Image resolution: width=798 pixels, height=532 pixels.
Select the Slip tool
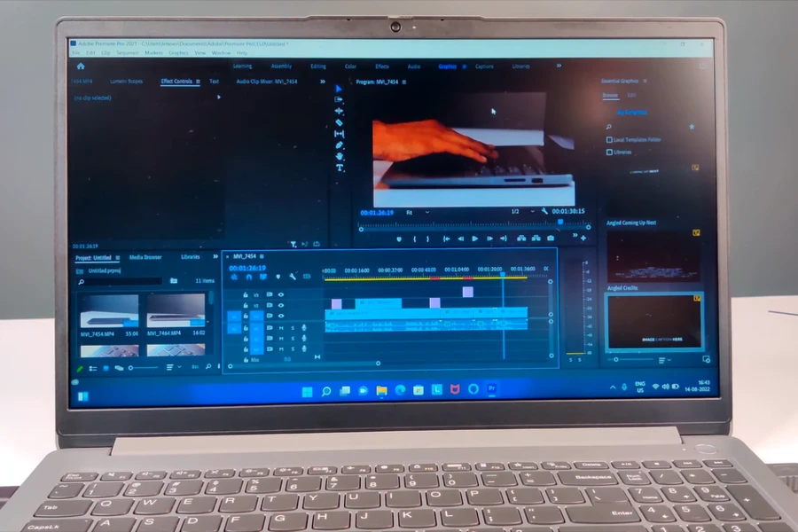339,134
